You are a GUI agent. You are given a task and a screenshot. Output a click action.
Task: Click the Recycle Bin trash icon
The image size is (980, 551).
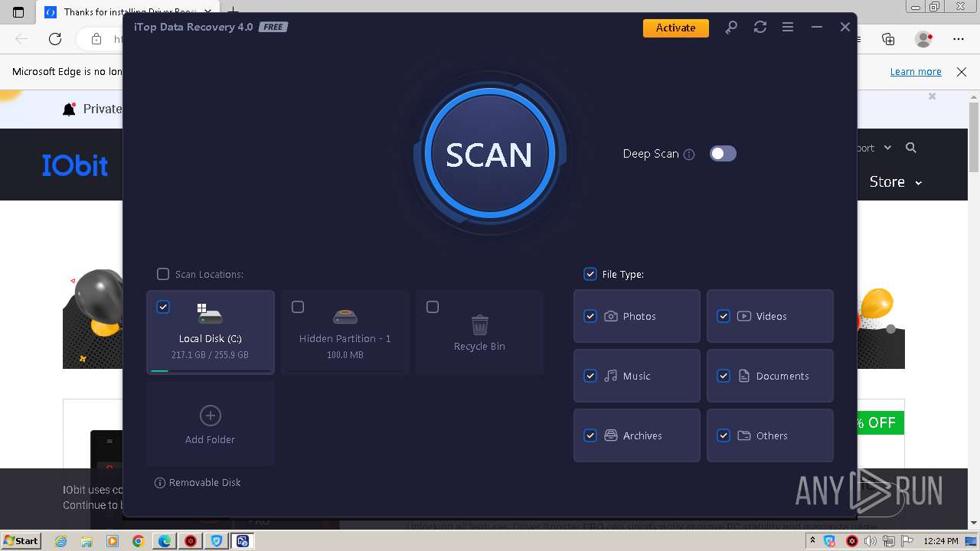(x=480, y=324)
